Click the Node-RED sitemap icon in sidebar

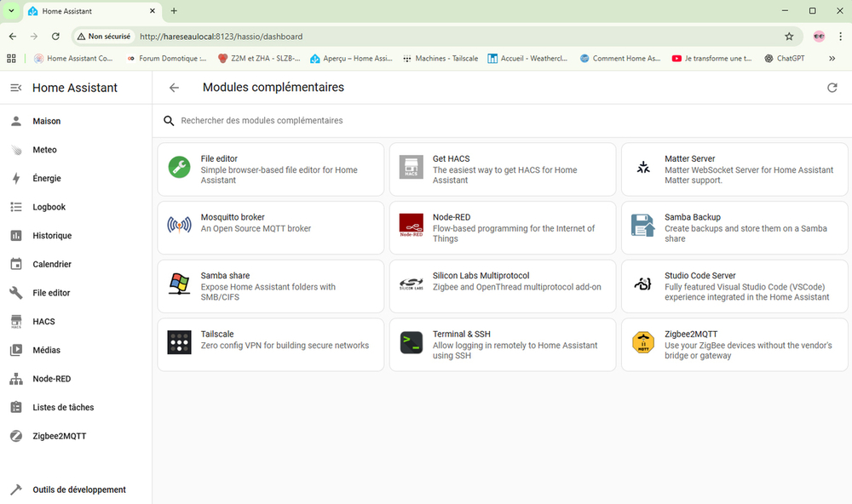click(16, 379)
